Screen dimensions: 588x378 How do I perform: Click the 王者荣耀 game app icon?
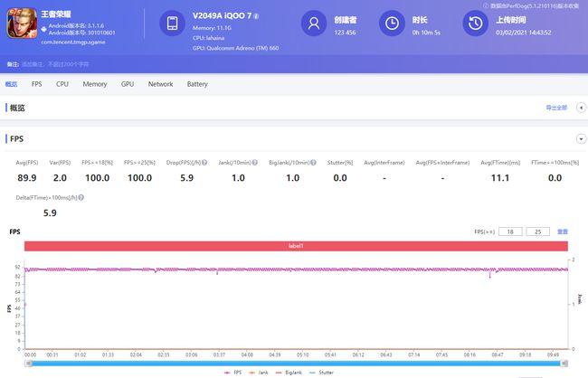coord(22,25)
